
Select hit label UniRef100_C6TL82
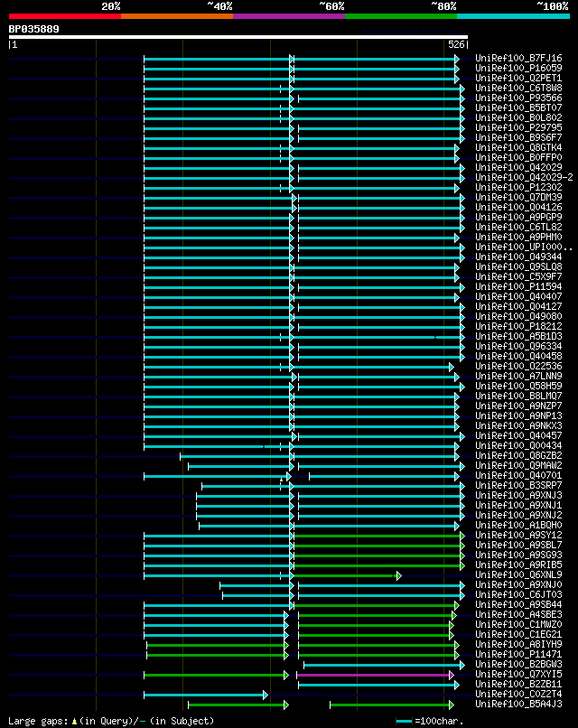pyautogui.click(x=518, y=227)
